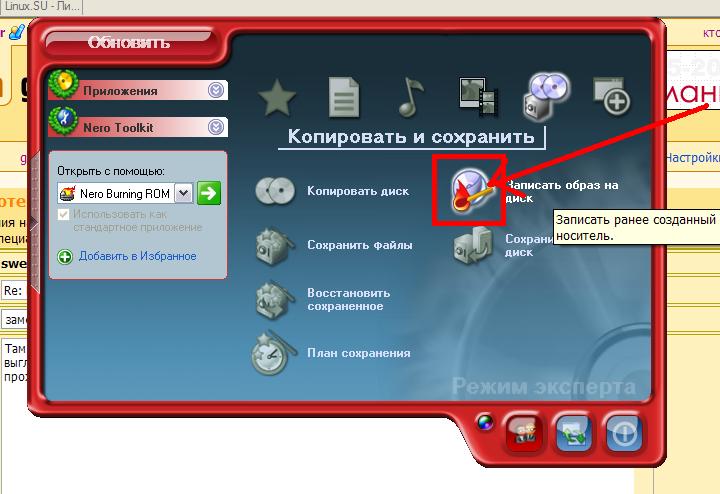The width and height of the screenshot is (720, 494).
Task: Click the burn image to disc icon
Action: click(470, 190)
